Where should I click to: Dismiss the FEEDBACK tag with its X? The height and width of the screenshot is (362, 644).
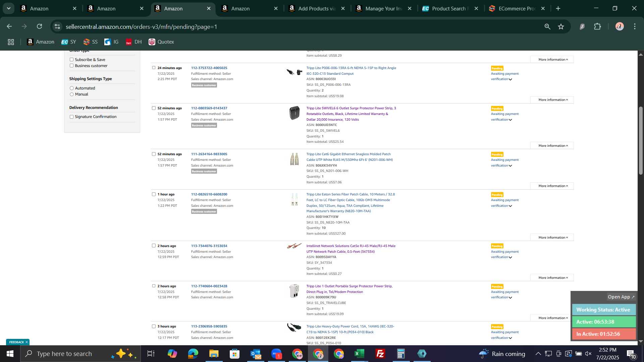pyautogui.click(x=26, y=342)
